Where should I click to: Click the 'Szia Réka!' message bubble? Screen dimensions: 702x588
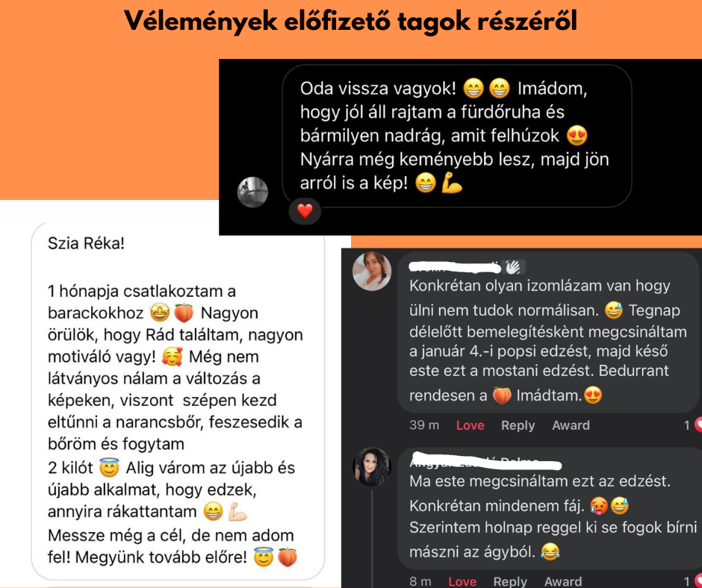[178, 401]
